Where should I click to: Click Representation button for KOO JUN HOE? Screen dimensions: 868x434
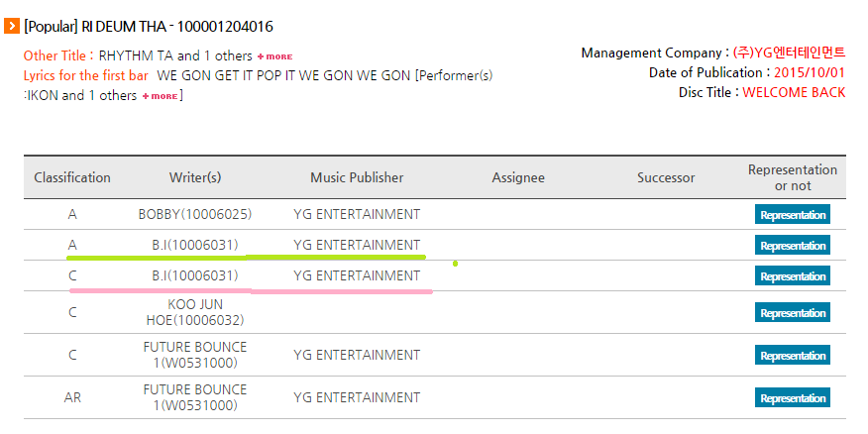click(x=792, y=313)
